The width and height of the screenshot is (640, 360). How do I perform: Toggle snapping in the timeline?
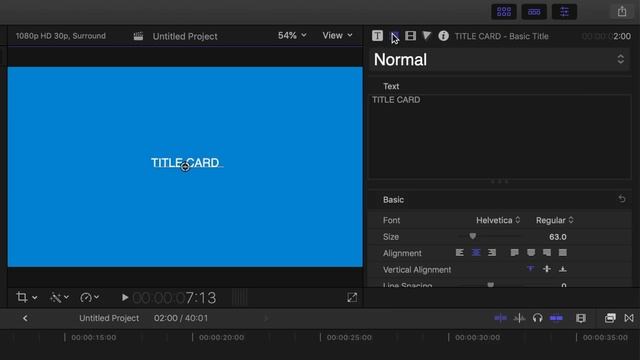(x=556, y=318)
